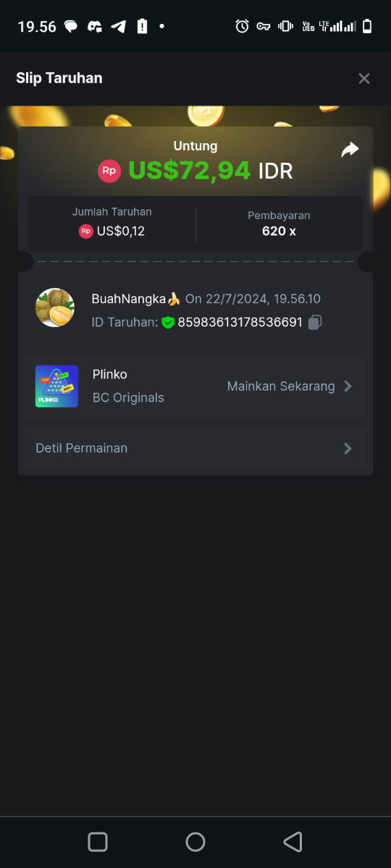
Task: Copy the bet ID number
Action: tap(315, 323)
